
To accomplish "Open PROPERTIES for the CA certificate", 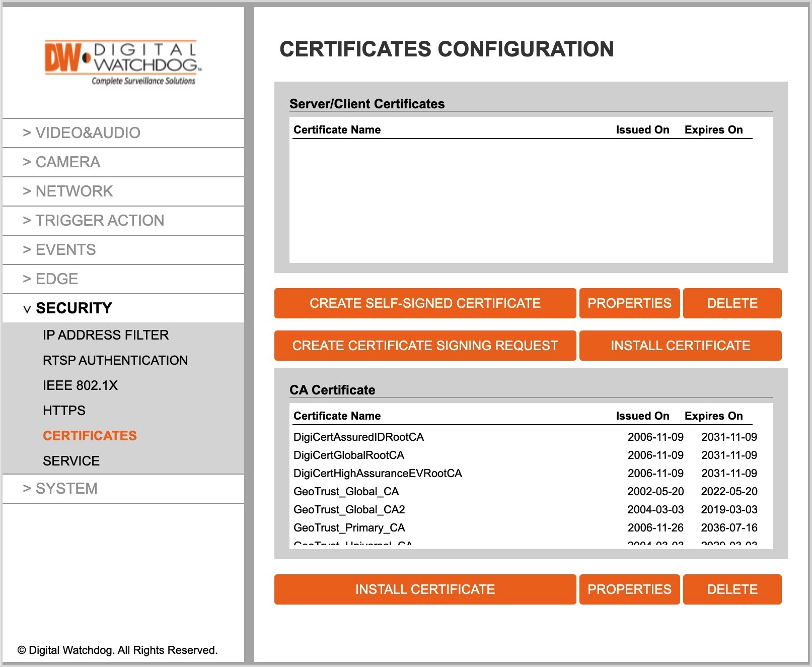I will click(629, 589).
